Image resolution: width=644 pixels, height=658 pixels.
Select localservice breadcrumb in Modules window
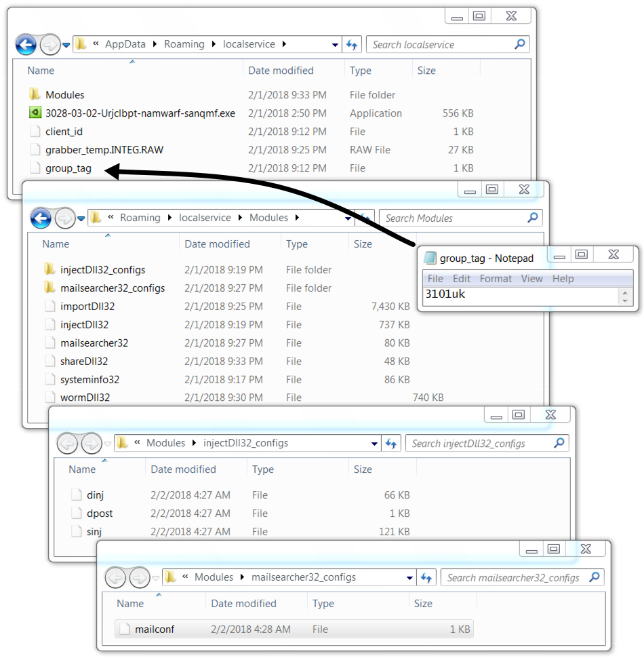pyautogui.click(x=205, y=218)
